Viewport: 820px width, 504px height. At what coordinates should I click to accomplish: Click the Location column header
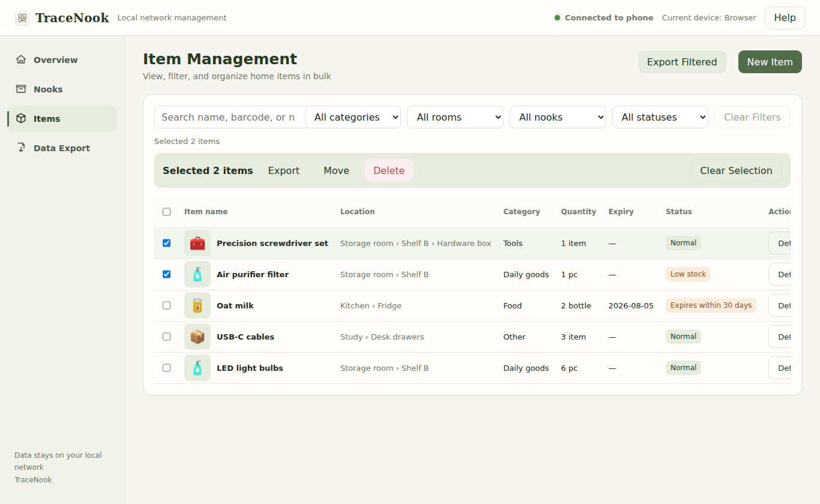click(x=357, y=212)
